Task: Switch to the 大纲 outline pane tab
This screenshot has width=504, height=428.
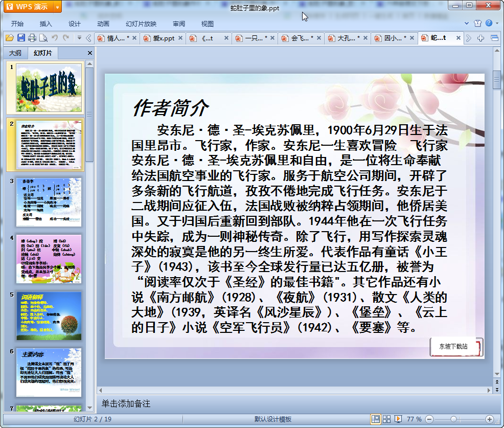Action: [15, 53]
